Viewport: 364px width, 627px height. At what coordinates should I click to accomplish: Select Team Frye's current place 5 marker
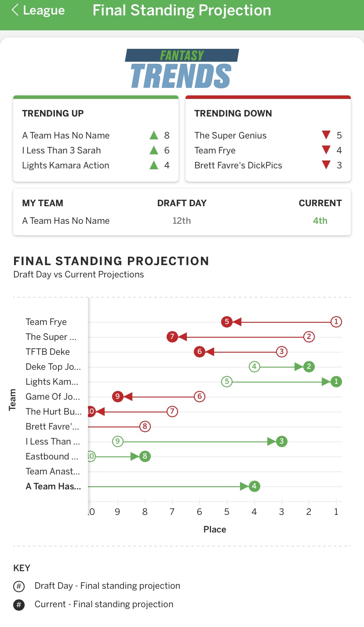point(226,322)
